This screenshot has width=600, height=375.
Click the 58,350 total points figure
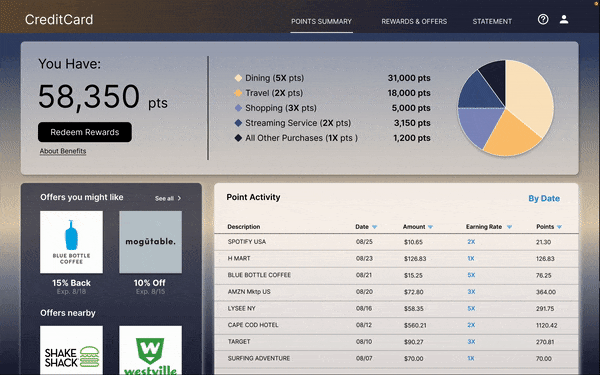click(x=89, y=96)
